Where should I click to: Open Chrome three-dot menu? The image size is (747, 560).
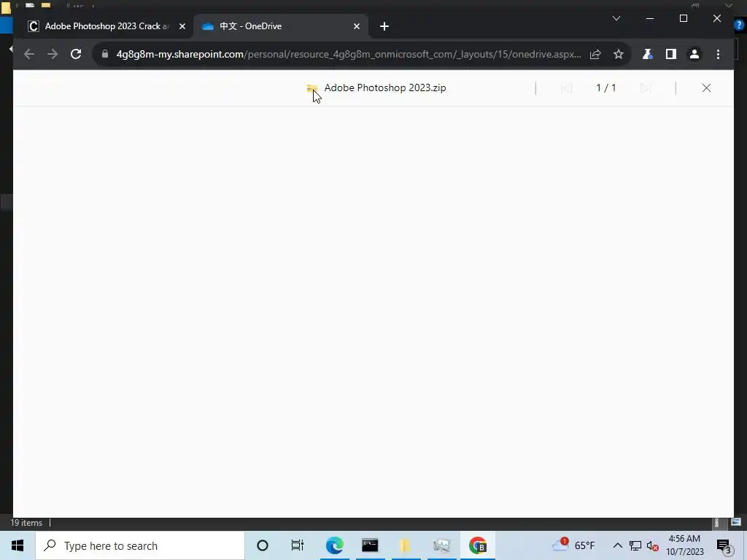click(x=719, y=54)
